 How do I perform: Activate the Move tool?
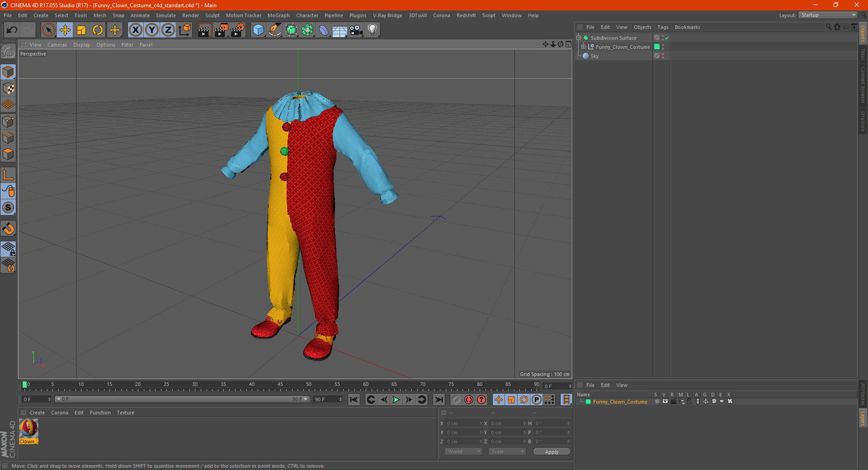(x=65, y=30)
